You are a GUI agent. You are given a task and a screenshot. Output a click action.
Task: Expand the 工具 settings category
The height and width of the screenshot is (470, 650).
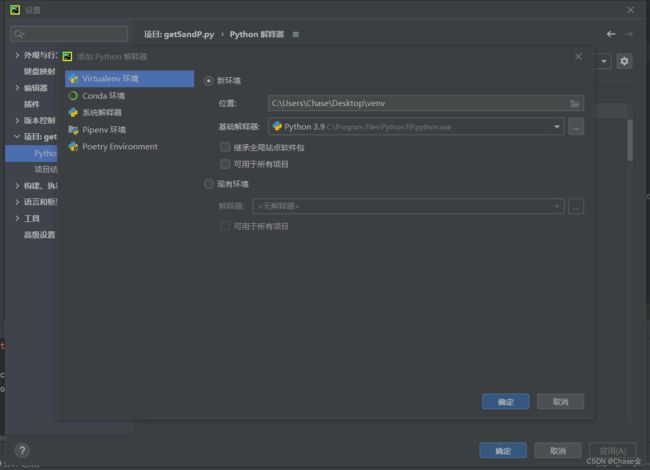(x=17, y=218)
